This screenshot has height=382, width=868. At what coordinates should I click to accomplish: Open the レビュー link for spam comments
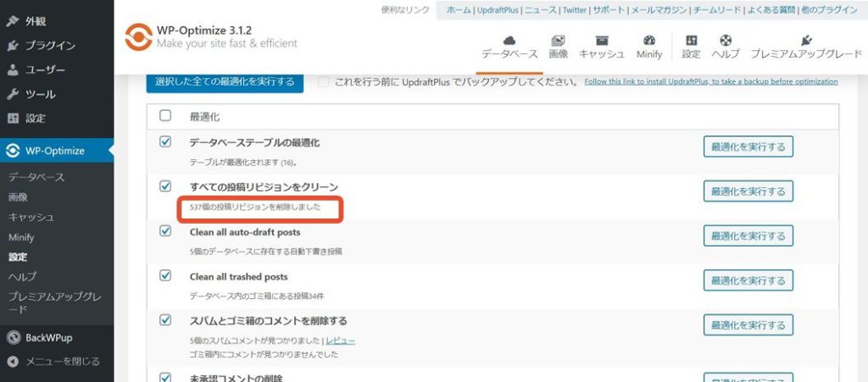coord(341,340)
